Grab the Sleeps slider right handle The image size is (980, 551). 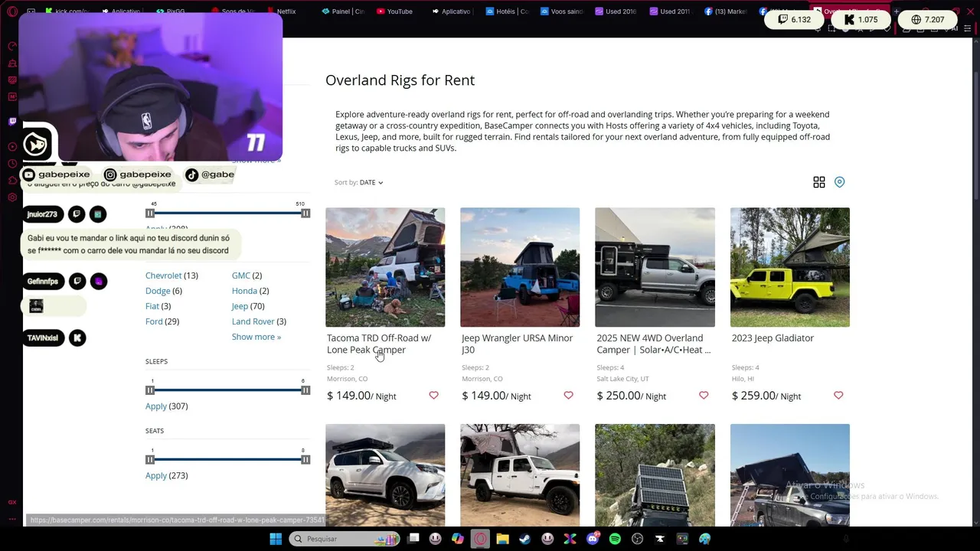(x=305, y=390)
